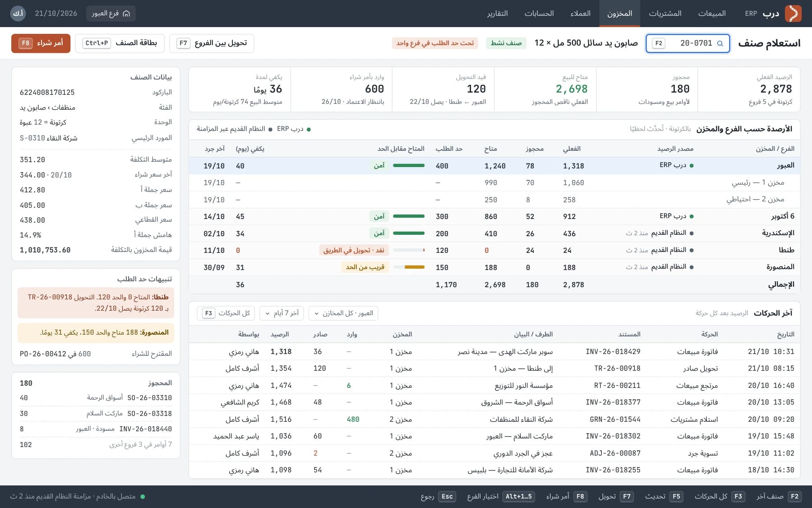Viewport: 812px width, 508px height.
Task: Open the الحسابات tab
Action: [x=539, y=14]
